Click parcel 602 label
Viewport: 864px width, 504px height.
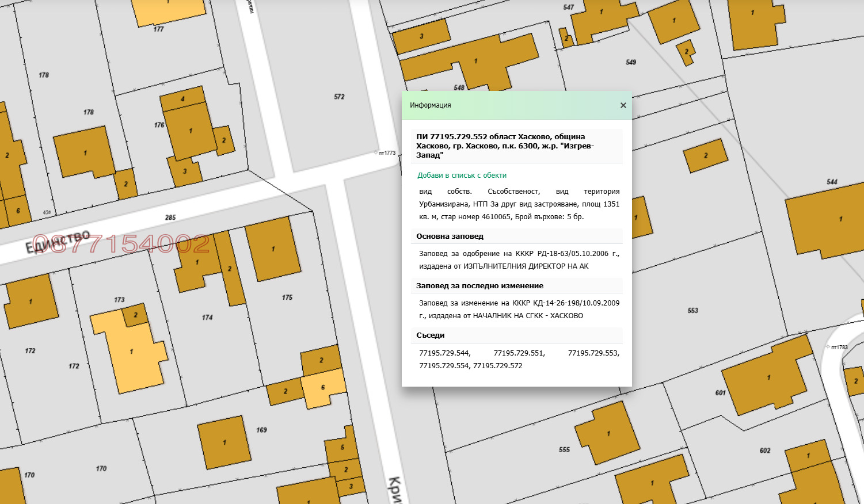pos(764,450)
